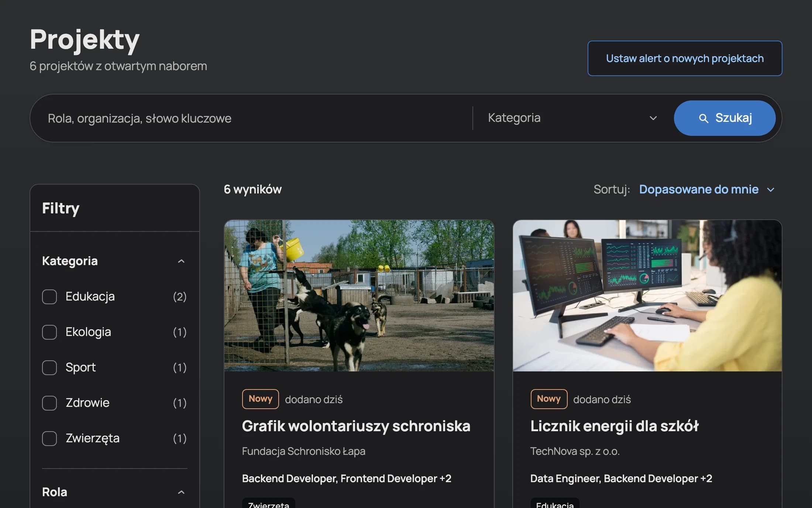Image resolution: width=812 pixels, height=508 pixels.
Task: Click Backend Developer, Frontend Developer +2 roles
Action: [347, 478]
